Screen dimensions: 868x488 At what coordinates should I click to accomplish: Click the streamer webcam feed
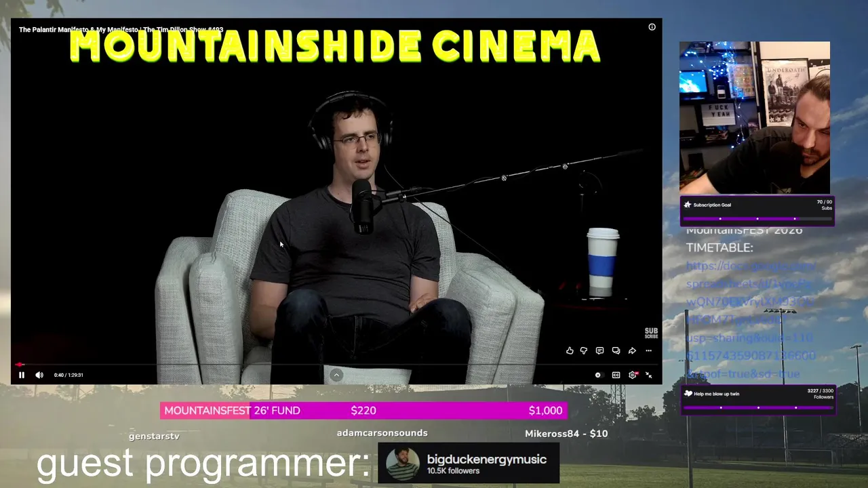coord(755,118)
